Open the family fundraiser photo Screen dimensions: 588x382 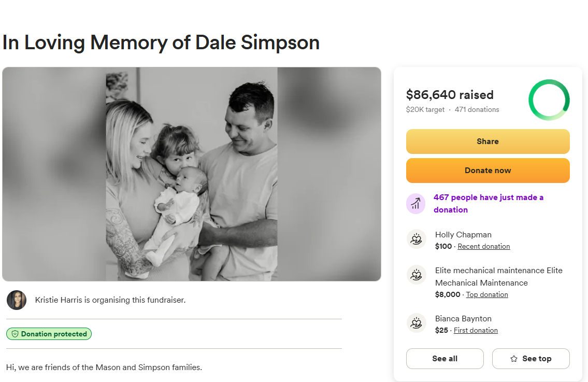click(192, 174)
